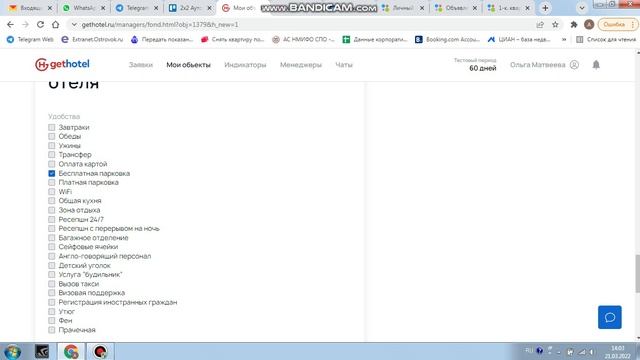Image resolution: width=640 pixels, height=360 pixels.
Task: Check the Оплата картой option
Action: pos(51,164)
